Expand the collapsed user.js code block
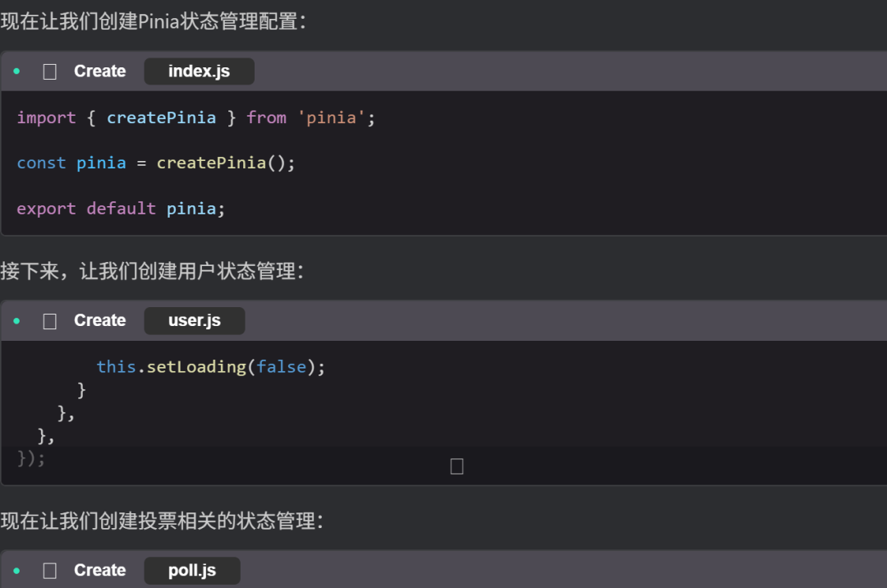Image resolution: width=887 pixels, height=588 pixels. tap(457, 466)
